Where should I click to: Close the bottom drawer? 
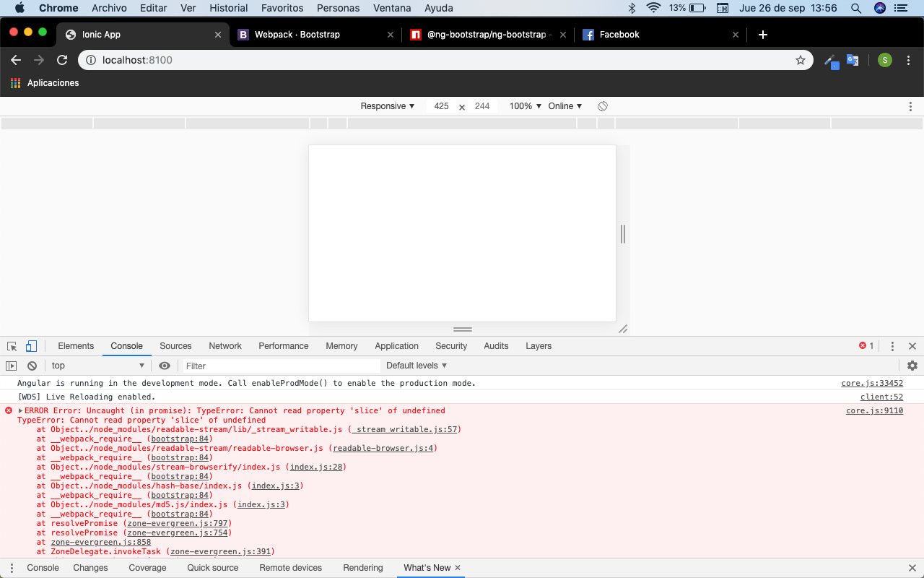[912, 568]
